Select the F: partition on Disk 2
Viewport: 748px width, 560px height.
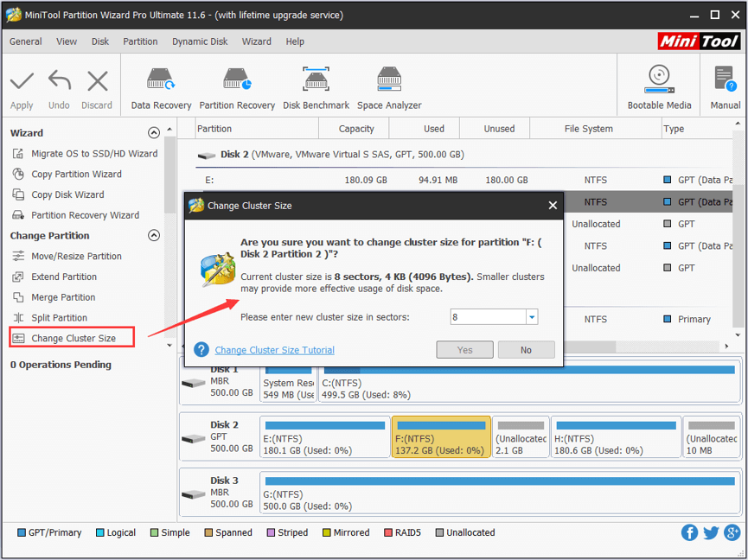click(441, 437)
